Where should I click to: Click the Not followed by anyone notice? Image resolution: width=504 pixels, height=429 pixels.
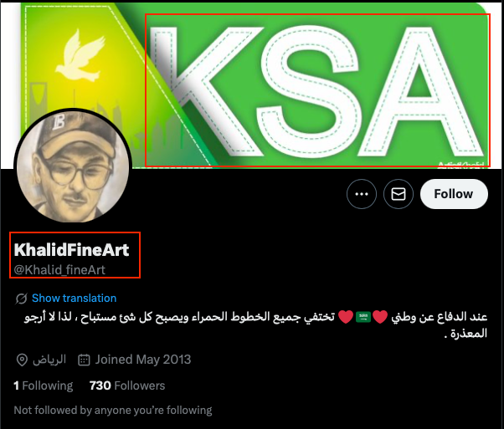113,410
